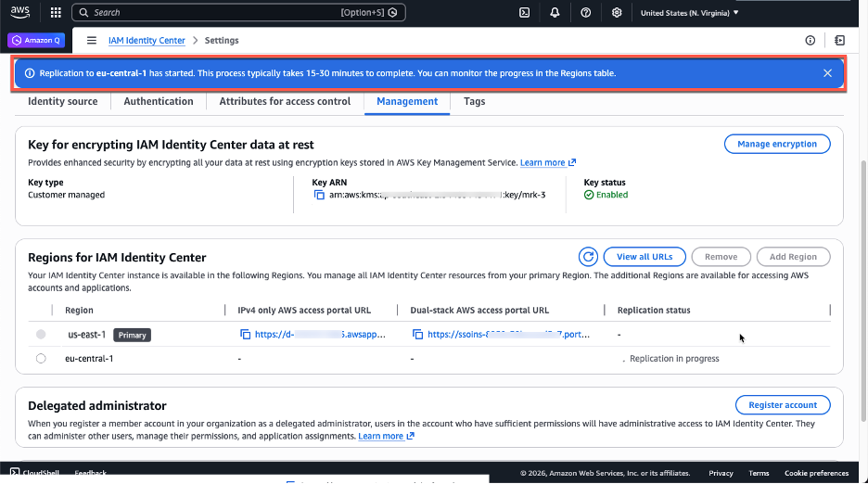Viewport: 868px width, 484px height.
Task: Open the help question mark menu
Action: (x=586, y=13)
